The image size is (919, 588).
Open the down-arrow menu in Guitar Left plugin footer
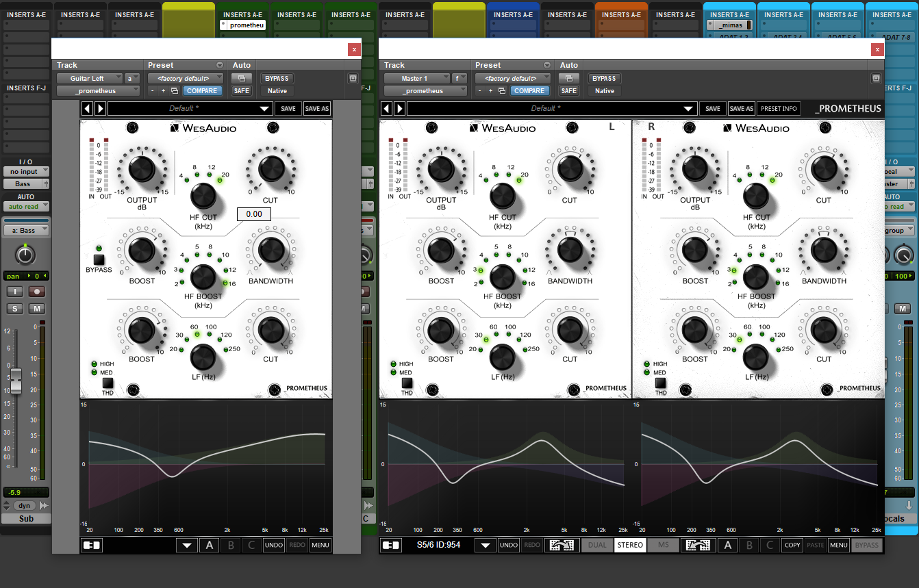(x=186, y=546)
